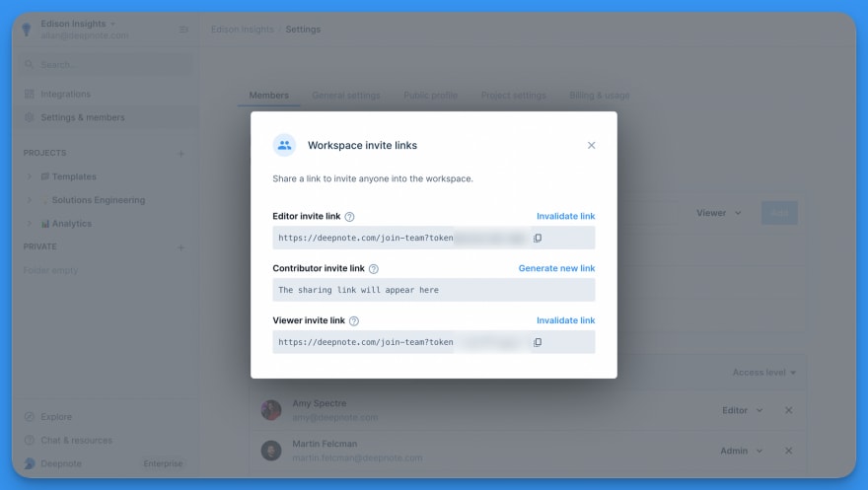This screenshot has width=868, height=490.
Task: Add a new project with the plus icon beside PROJECTS
Action: point(181,153)
